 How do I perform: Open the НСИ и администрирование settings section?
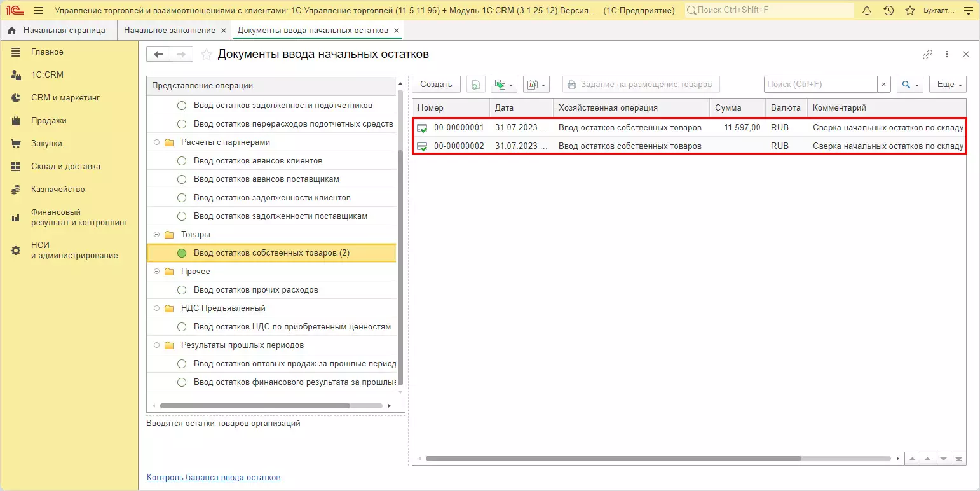point(74,250)
